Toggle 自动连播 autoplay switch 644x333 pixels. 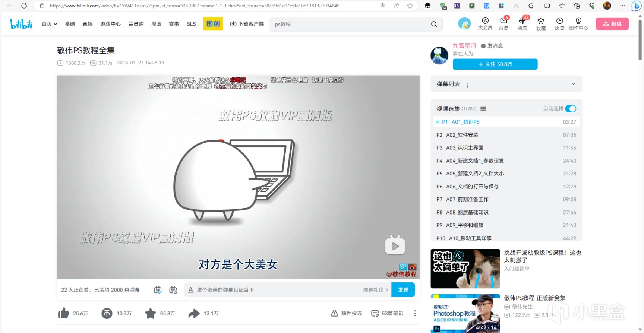coord(571,108)
